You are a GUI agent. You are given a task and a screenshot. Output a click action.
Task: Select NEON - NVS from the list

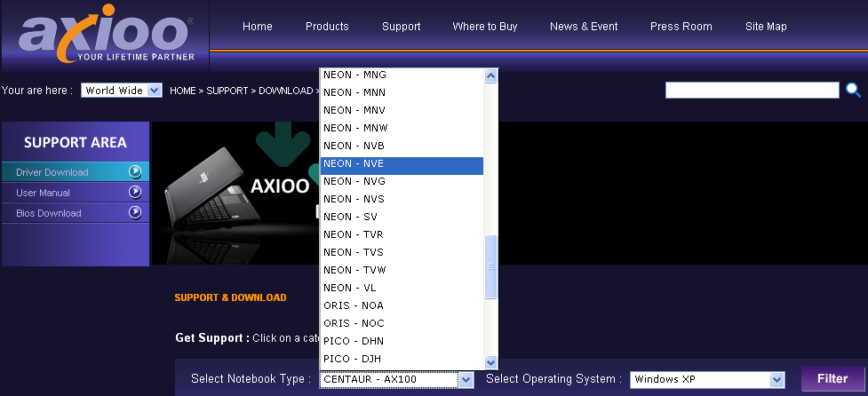click(402, 199)
